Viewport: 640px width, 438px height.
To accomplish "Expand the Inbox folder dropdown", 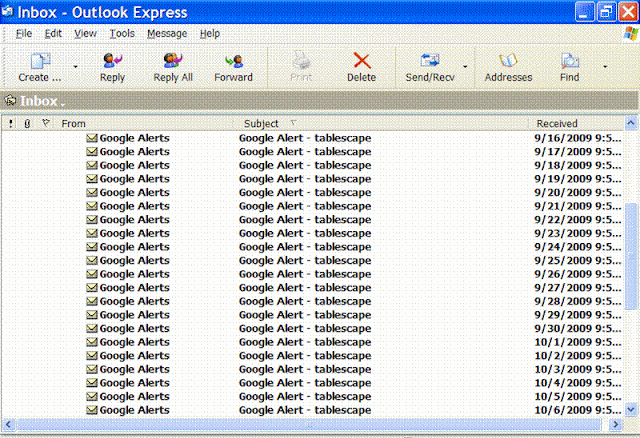I will pos(62,105).
